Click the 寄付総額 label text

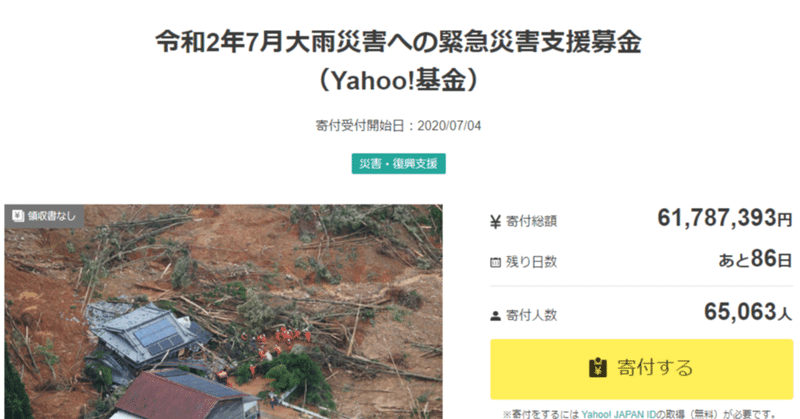click(531, 221)
